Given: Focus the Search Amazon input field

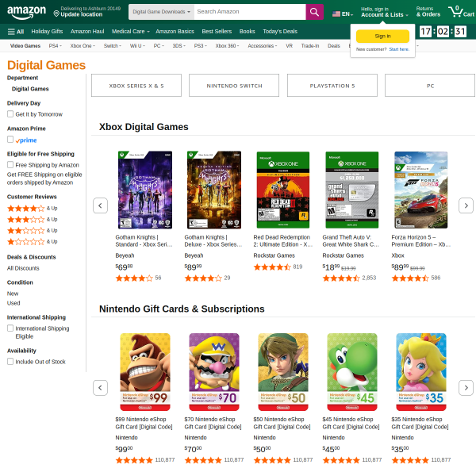Looking at the screenshot, I should coord(250,12).
